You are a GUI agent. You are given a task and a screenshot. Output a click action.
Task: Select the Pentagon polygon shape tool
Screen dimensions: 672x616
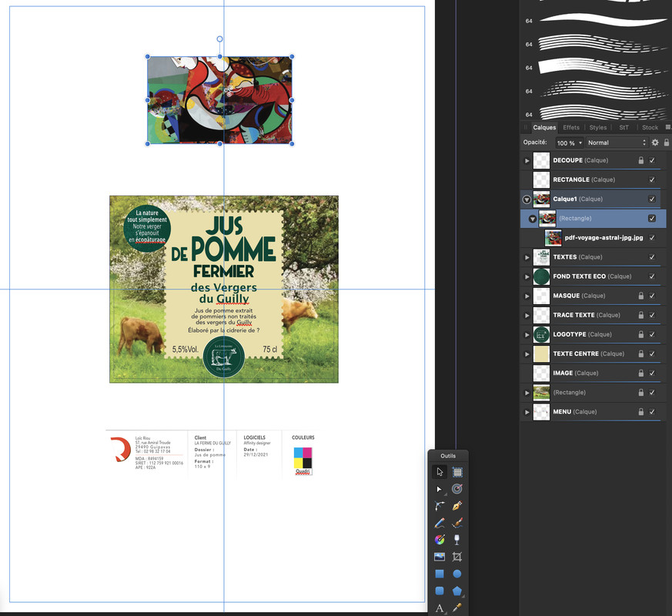[x=457, y=591]
